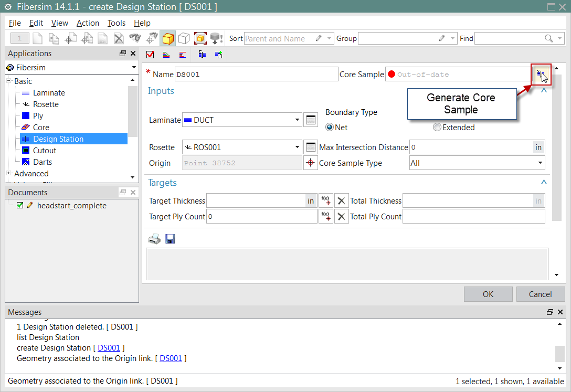Collapse the Targets section chevron
Screen dimensions: 571x392
point(544,182)
